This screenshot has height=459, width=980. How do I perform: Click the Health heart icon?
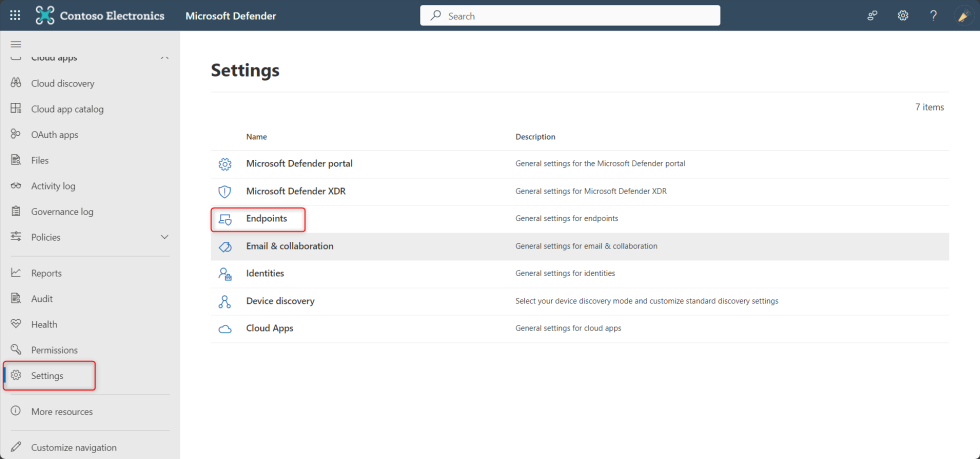click(17, 324)
